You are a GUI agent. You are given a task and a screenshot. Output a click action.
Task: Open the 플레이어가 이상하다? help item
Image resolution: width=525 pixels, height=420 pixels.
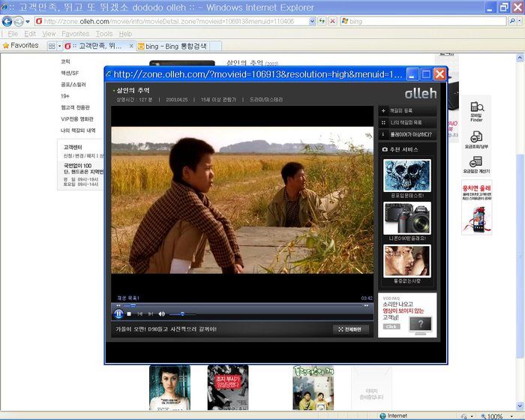(x=407, y=135)
